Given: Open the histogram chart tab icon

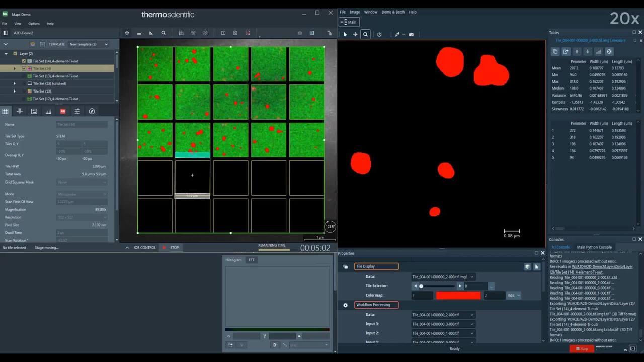Looking at the screenshot, I should pyautogui.click(x=48, y=111).
